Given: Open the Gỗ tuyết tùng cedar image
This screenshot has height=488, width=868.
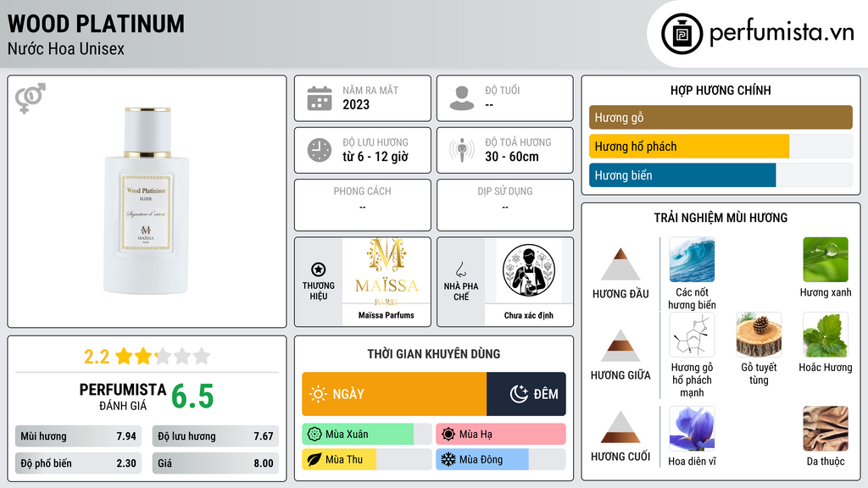Looking at the screenshot, I should click(x=759, y=335).
